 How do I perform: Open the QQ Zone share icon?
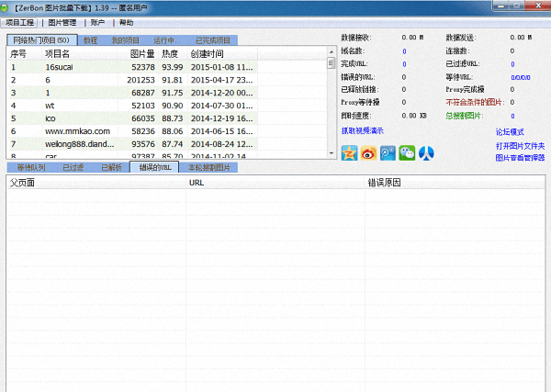tap(349, 153)
